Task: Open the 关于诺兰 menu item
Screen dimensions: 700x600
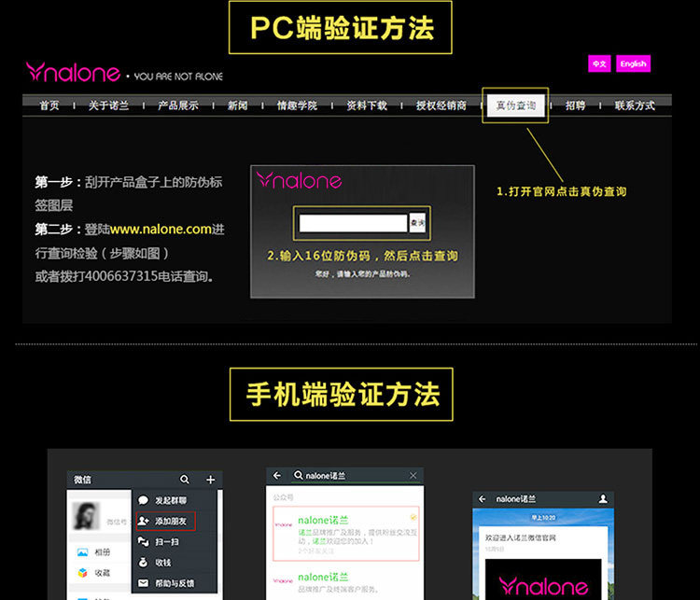Action: [108, 105]
